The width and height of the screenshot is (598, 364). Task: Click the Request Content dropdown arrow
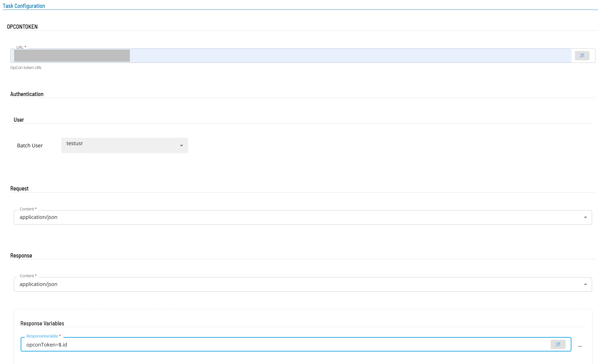click(585, 217)
